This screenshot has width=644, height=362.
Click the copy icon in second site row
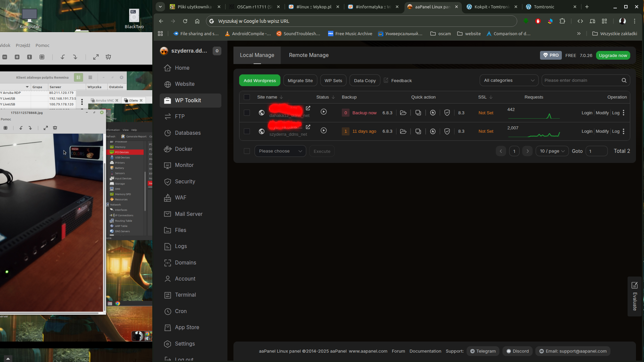(x=418, y=131)
